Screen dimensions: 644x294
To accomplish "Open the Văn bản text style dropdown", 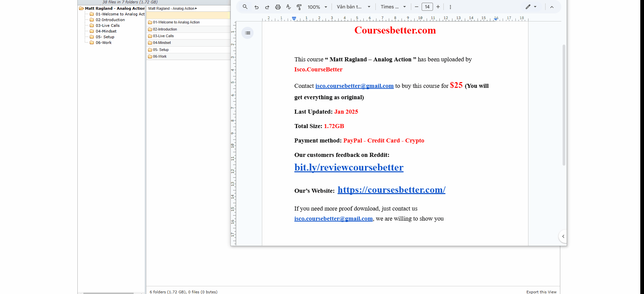I will [x=353, y=7].
